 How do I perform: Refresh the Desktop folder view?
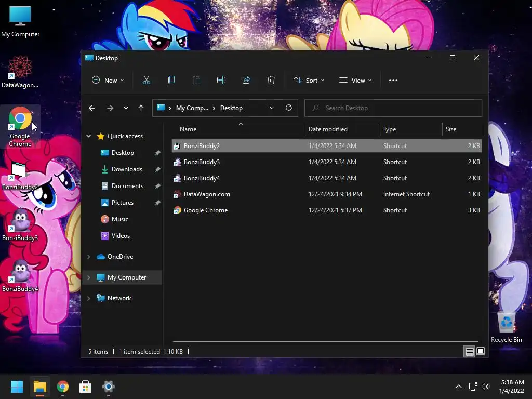[x=289, y=108]
